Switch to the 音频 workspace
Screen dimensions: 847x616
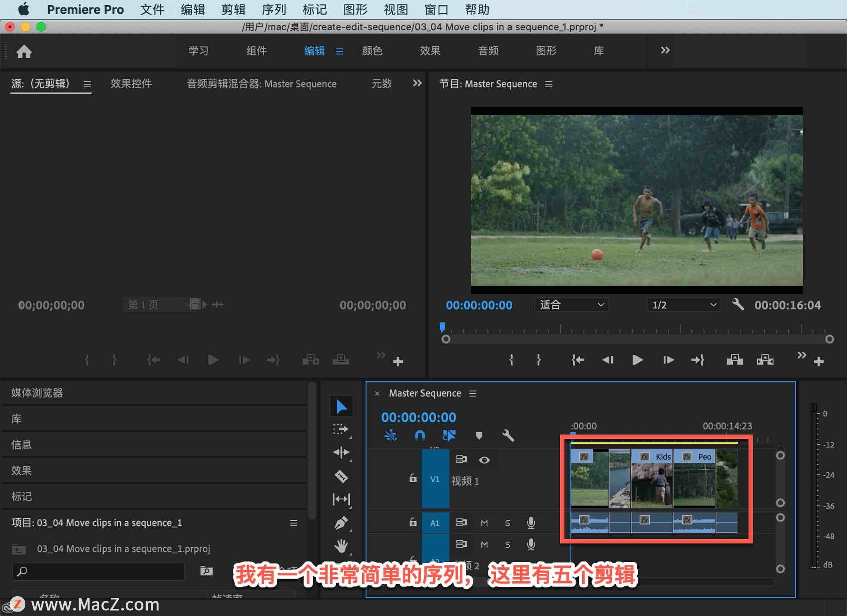(488, 51)
